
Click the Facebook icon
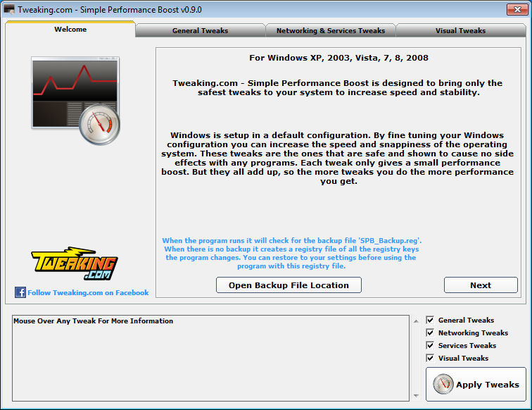coord(20,292)
